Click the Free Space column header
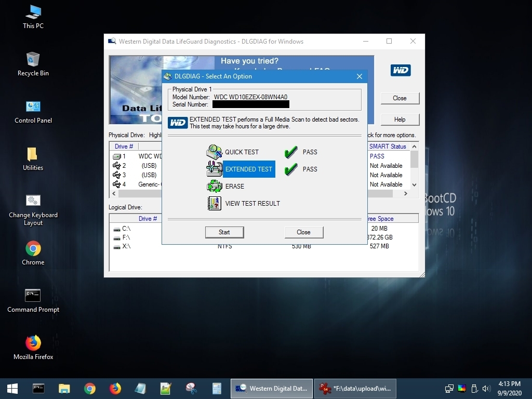532x399 pixels. point(380,219)
